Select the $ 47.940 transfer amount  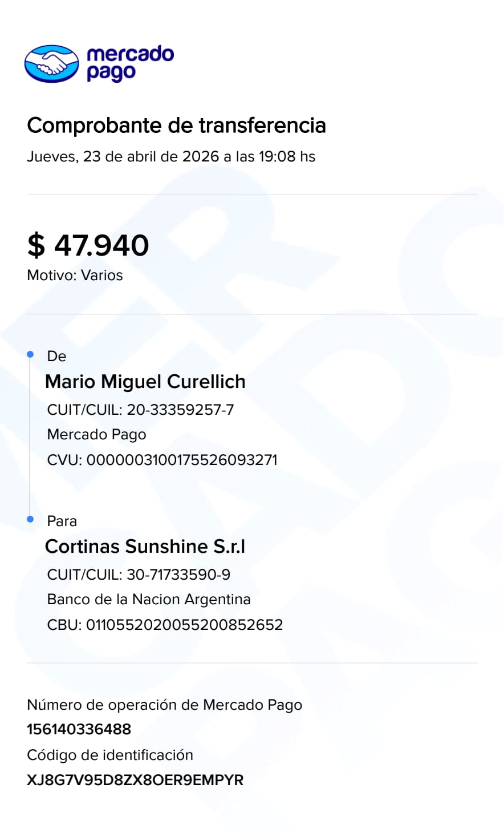point(88,245)
